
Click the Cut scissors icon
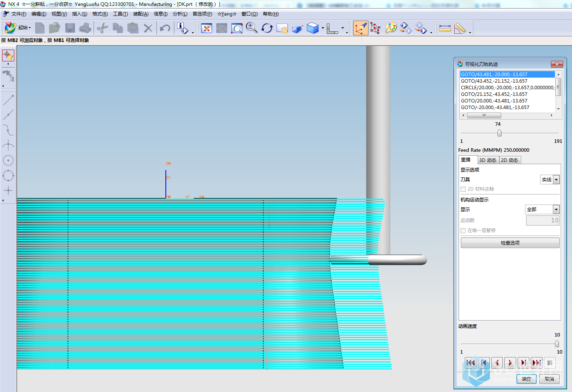pos(103,28)
